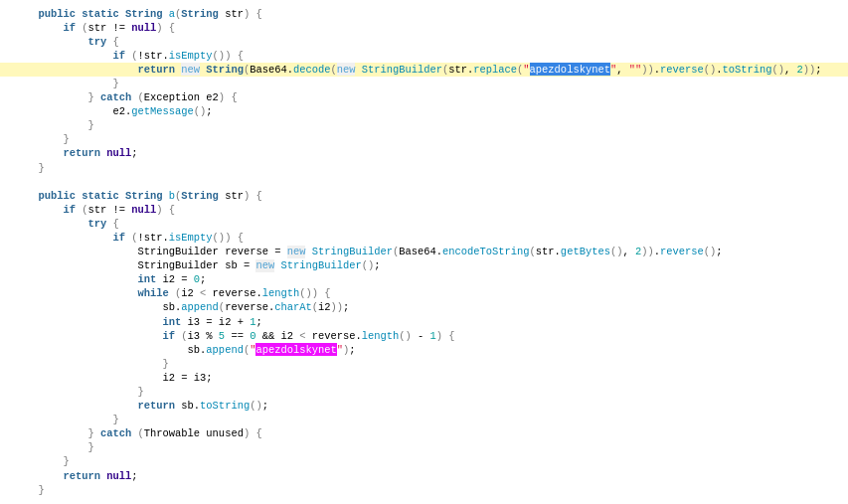Click the "int i3 = i2 + 1" statement
The width and height of the screenshot is (848, 504).
point(212,322)
